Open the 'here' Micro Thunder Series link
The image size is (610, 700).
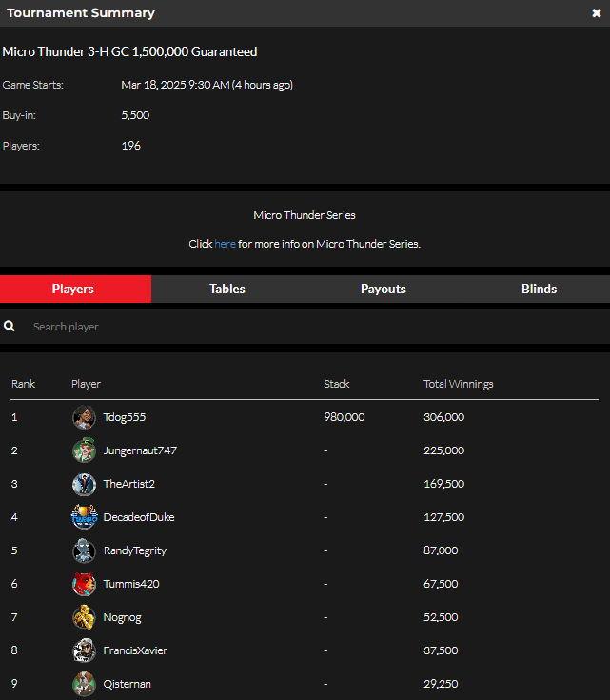[225, 244]
